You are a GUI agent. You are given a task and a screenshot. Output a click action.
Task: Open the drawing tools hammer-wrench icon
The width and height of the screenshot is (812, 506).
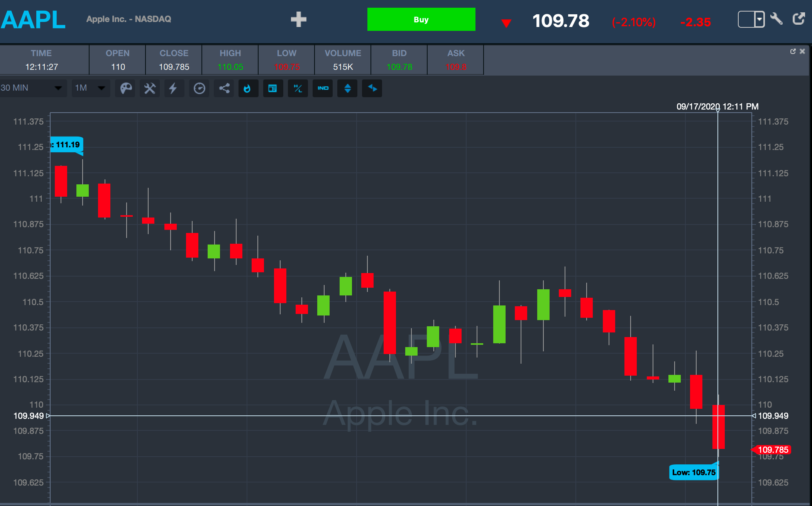coord(150,88)
